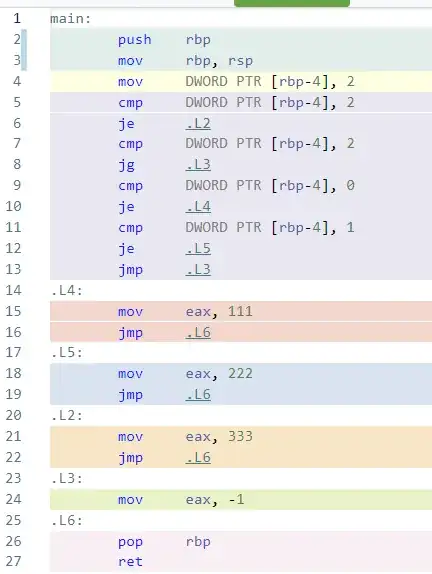The width and height of the screenshot is (432, 574).
Task: Click the cmp instruction on line 7
Action: [x=236, y=144]
